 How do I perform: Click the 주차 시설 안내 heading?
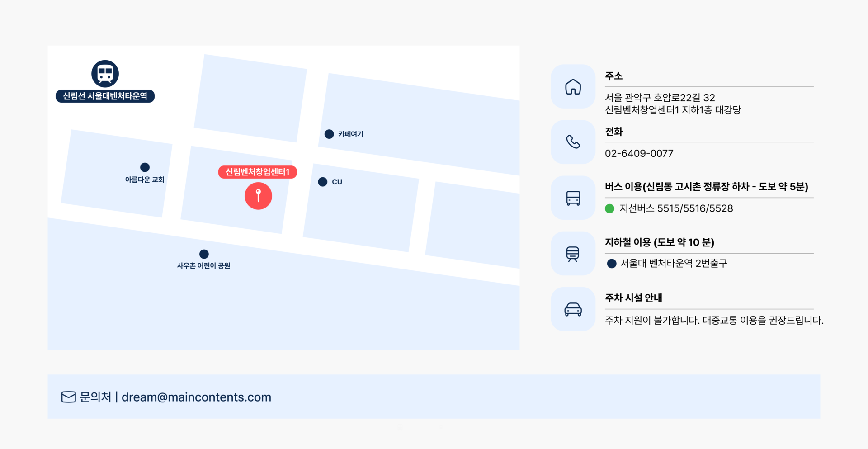point(633,298)
